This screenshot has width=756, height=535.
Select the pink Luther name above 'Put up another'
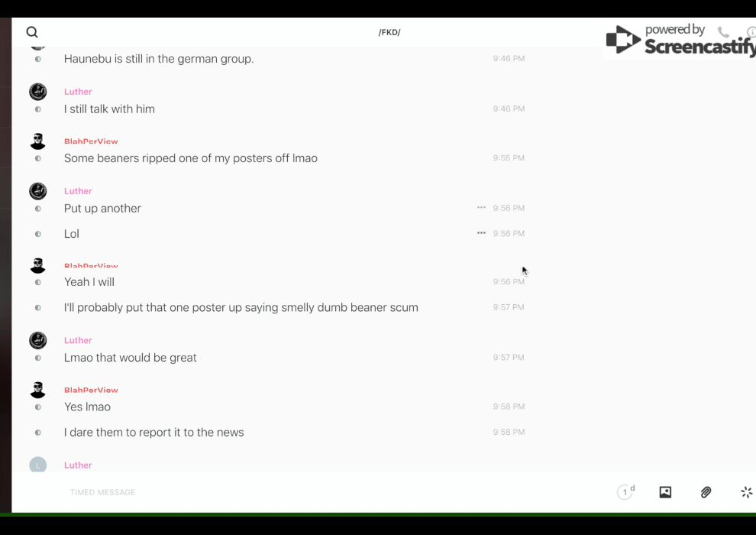pyautogui.click(x=78, y=191)
